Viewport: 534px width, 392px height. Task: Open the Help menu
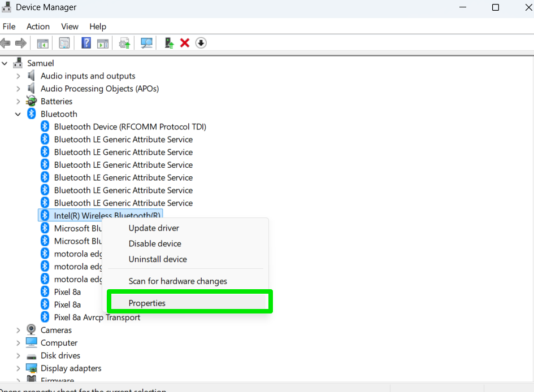[98, 27]
